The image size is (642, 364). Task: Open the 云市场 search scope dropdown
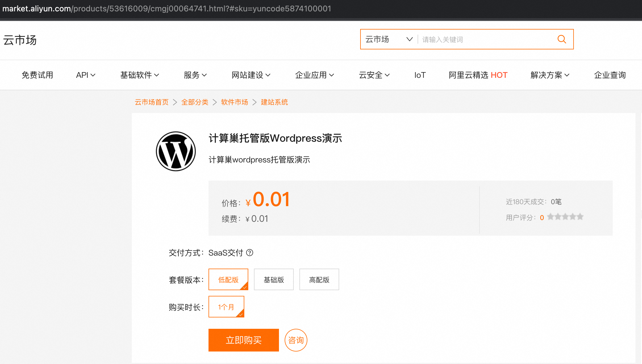point(389,39)
